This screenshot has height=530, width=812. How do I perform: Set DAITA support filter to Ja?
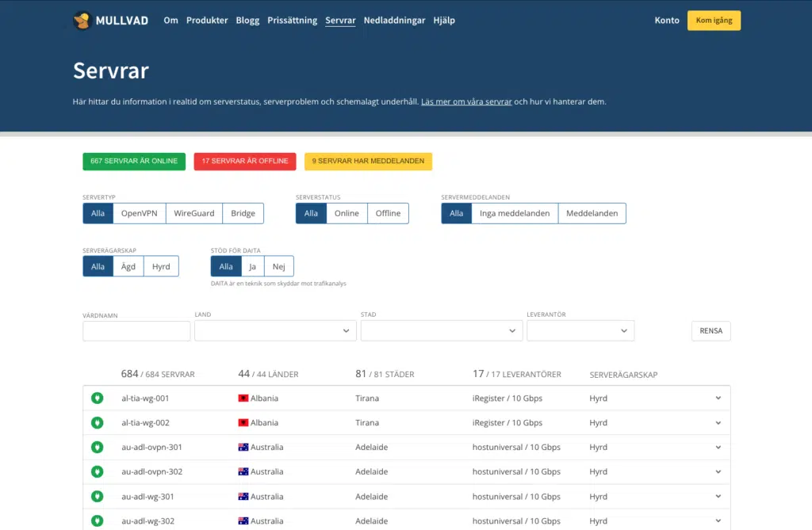pos(252,266)
